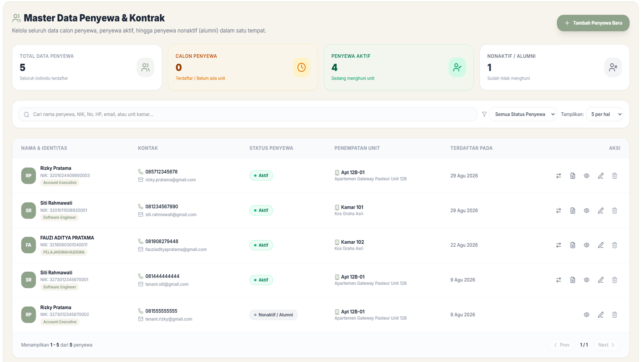Go to Prev page
644x362 pixels.
(x=561, y=345)
